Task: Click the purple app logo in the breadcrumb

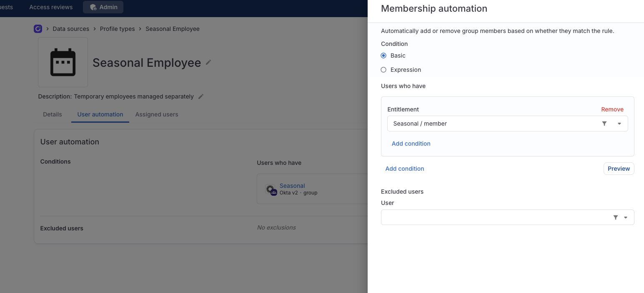Action: click(38, 28)
